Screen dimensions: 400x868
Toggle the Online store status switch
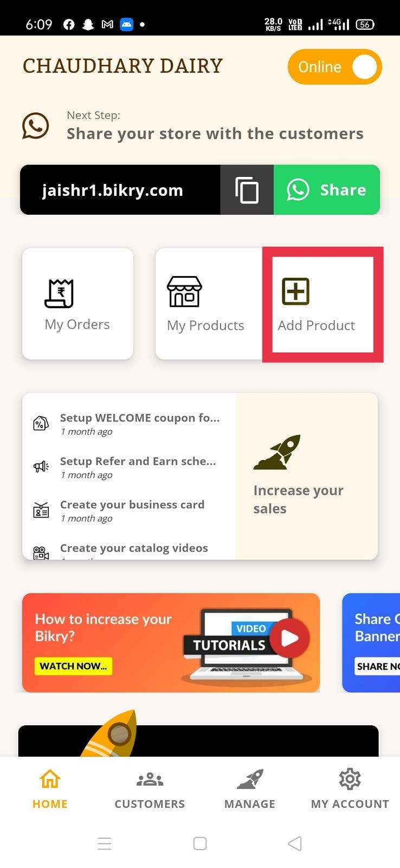(335, 67)
